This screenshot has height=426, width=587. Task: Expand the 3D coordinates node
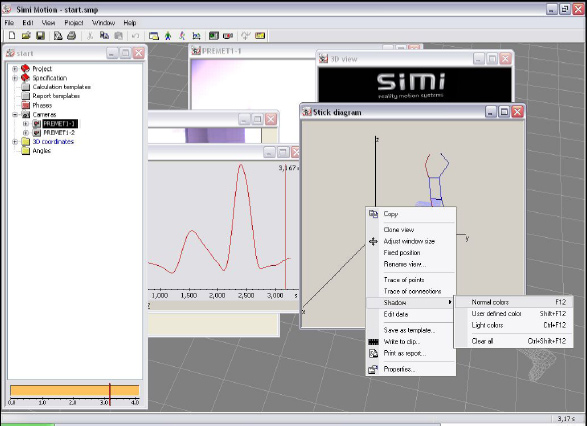15,142
